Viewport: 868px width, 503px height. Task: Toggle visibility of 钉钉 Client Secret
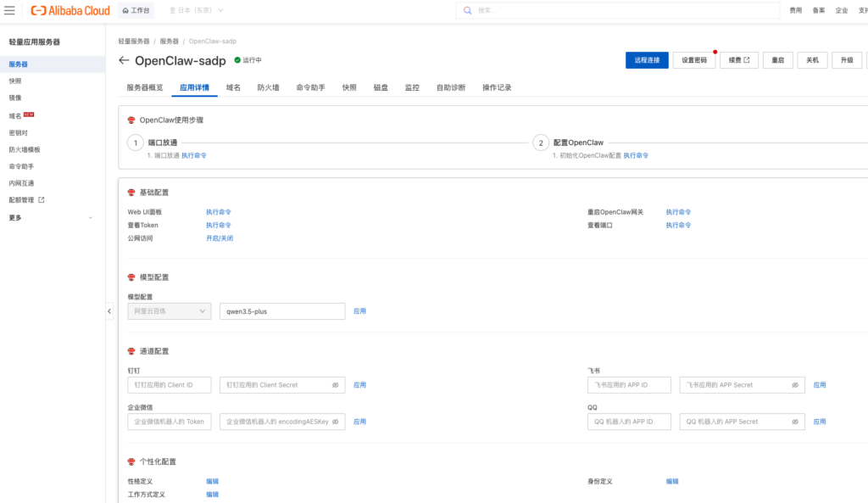pos(335,385)
